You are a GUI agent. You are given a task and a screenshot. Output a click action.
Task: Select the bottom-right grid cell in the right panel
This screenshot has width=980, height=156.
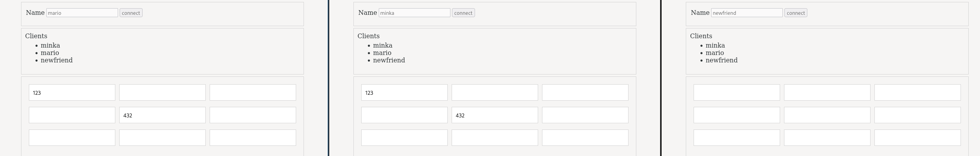(918, 138)
